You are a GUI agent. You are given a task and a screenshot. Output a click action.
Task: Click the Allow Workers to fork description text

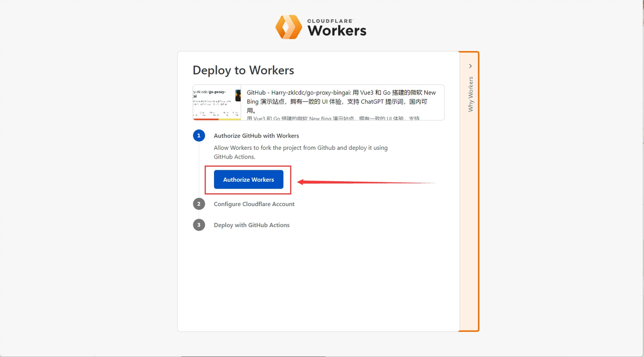tap(300, 152)
